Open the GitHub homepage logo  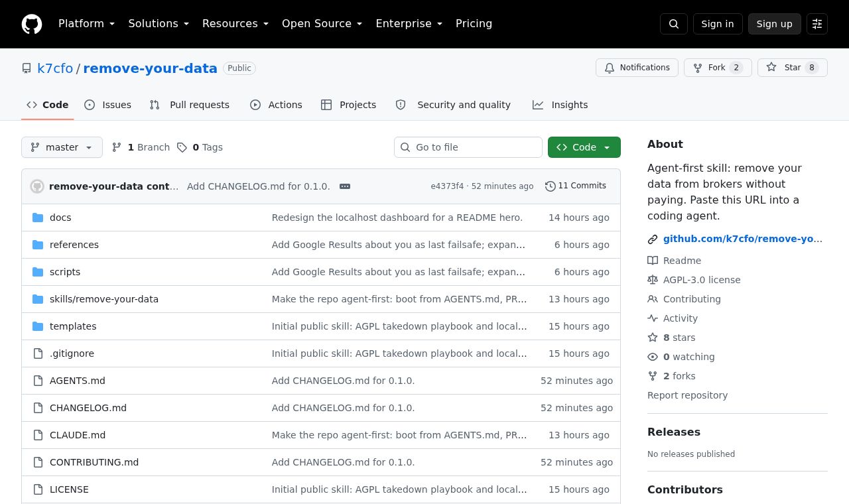tap(32, 24)
